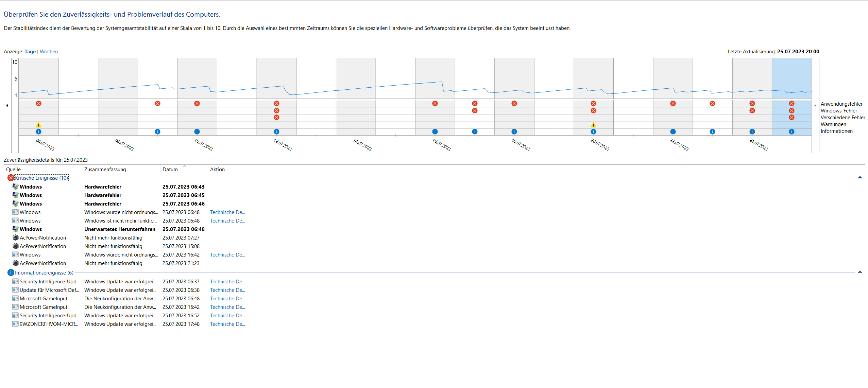Switch the view to Tage
The image size is (868, 388).
30,52
